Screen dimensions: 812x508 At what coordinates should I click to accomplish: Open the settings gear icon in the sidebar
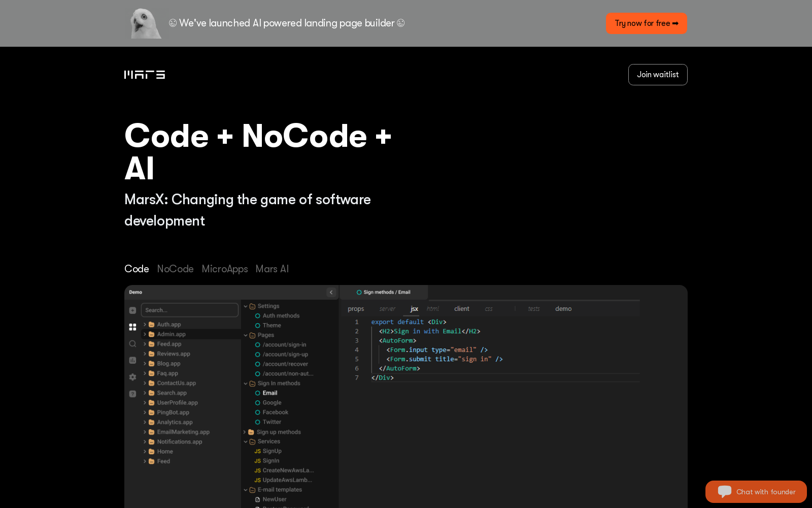pos(132,377)
